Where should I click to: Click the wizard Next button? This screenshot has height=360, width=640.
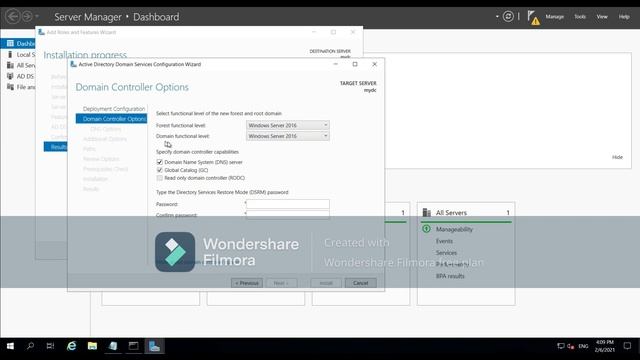(x=281, y=283)
